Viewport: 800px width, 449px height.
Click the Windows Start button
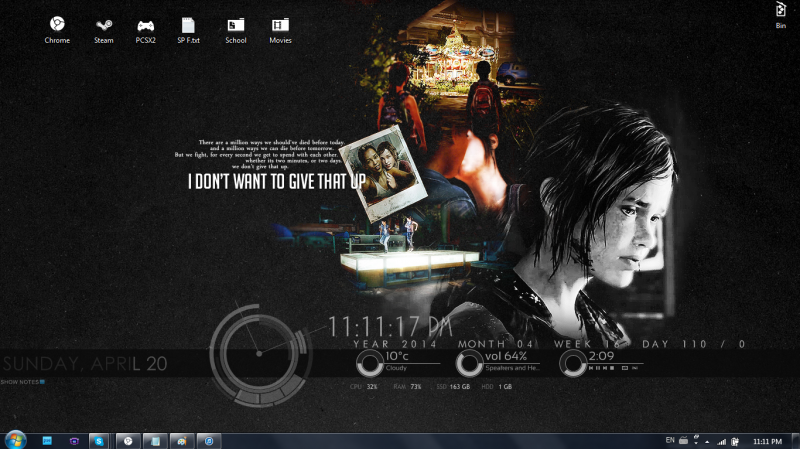(16, 440)
